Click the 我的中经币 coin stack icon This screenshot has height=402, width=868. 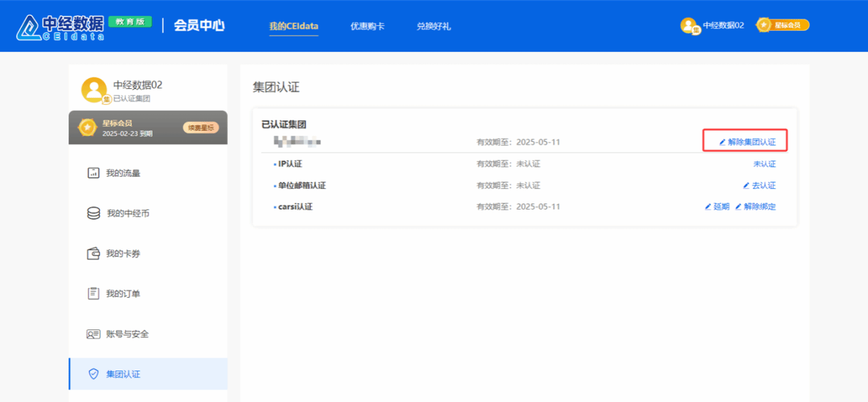[x=93, y=214]
